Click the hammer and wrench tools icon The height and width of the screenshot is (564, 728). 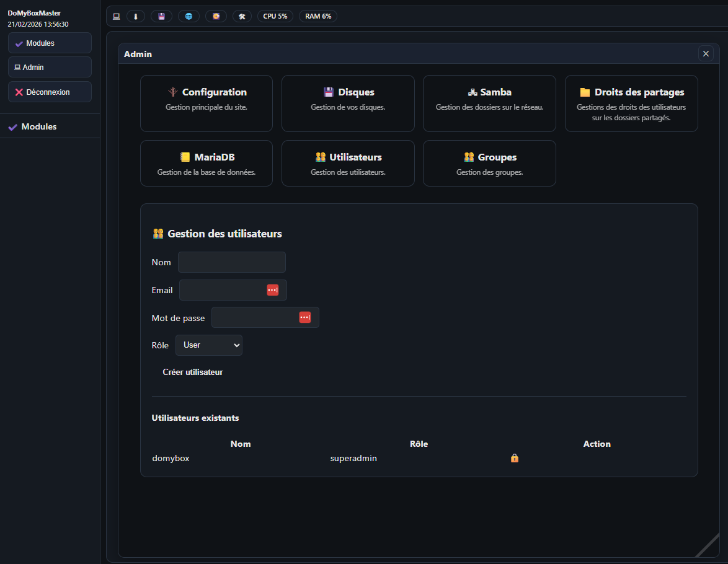point(242,16)
